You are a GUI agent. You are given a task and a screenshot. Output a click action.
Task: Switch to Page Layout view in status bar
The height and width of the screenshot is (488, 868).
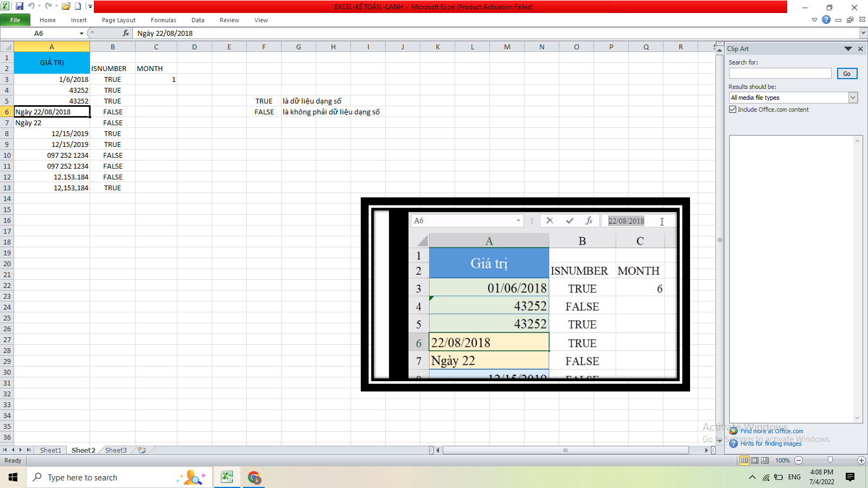[x=755, y=460]
